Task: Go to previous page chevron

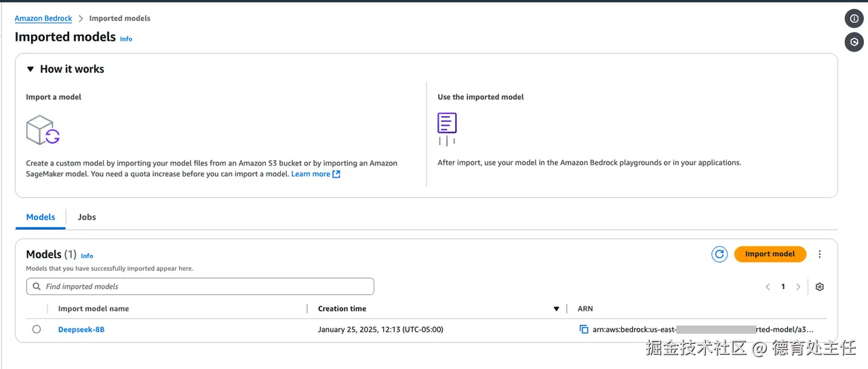Action: click(x=768, y=287)
